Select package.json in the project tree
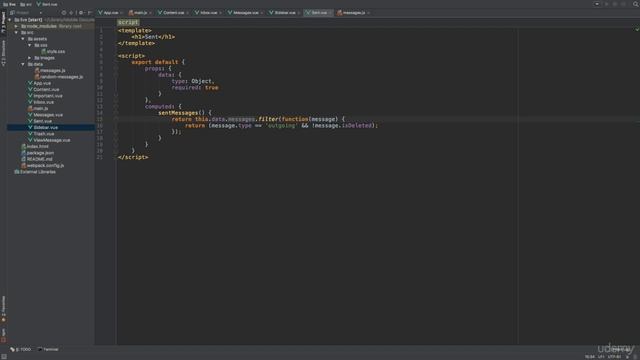The width and height of the screenshot is (640, 360). click(x=38, y=153)
